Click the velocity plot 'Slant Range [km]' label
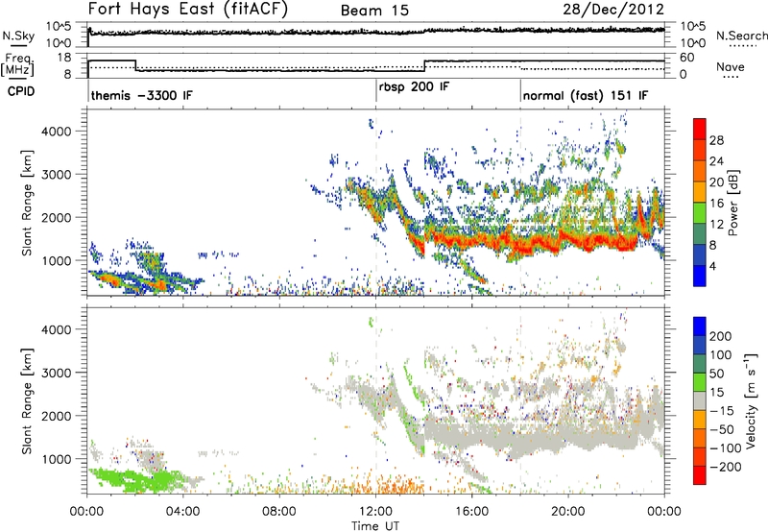 coord(27,400)
